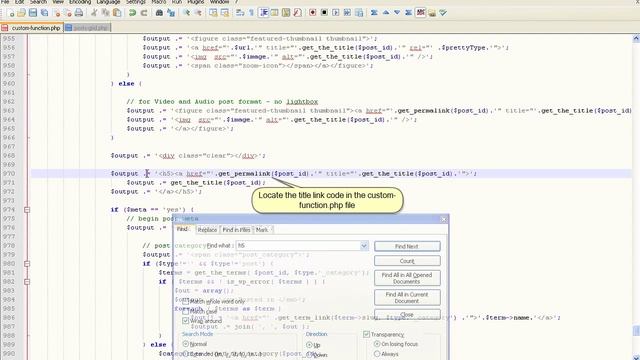The width and height of the screenshot is (640, 360).
Task: Click the blue up-arrow toolbar icon
Action: 386,13
